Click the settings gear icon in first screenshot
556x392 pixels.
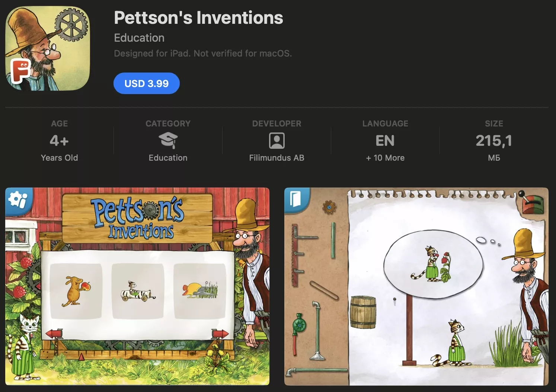point(17,200)
